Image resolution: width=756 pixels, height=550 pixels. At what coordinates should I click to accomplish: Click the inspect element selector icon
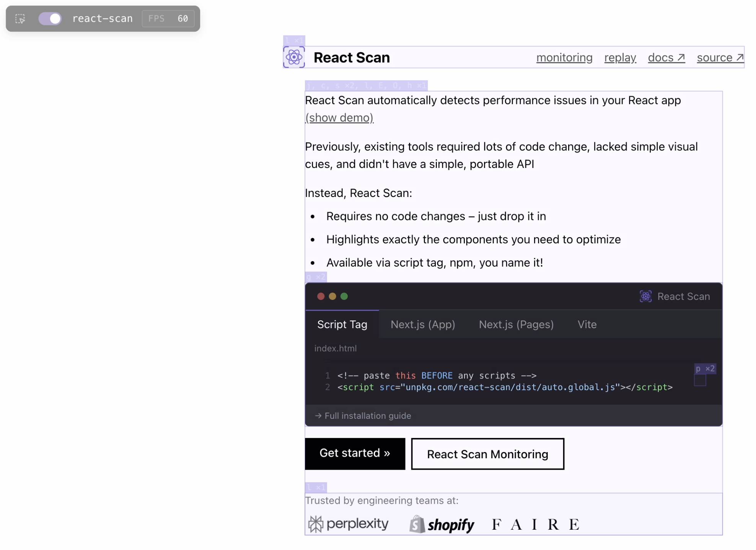tap(20, 18)
